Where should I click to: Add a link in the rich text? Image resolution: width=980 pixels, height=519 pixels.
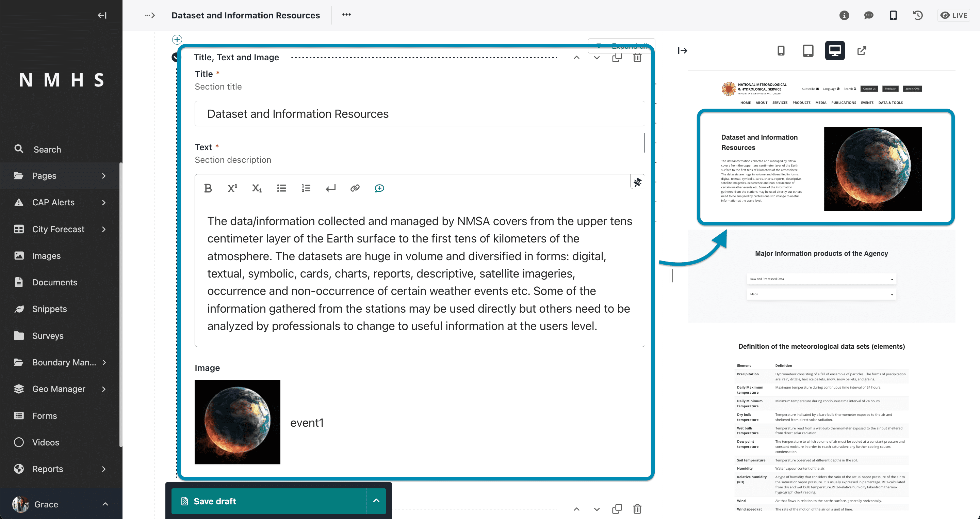click(x=355, y=188)
